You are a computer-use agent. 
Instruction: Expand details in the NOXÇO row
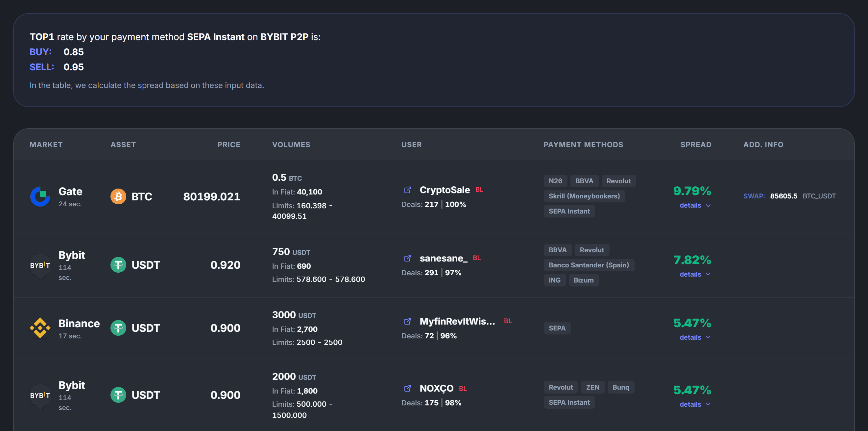(695, 404)
